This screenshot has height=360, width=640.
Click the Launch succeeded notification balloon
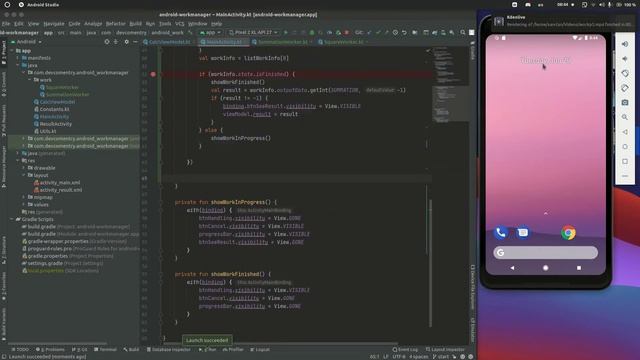[x=207, y=340]
